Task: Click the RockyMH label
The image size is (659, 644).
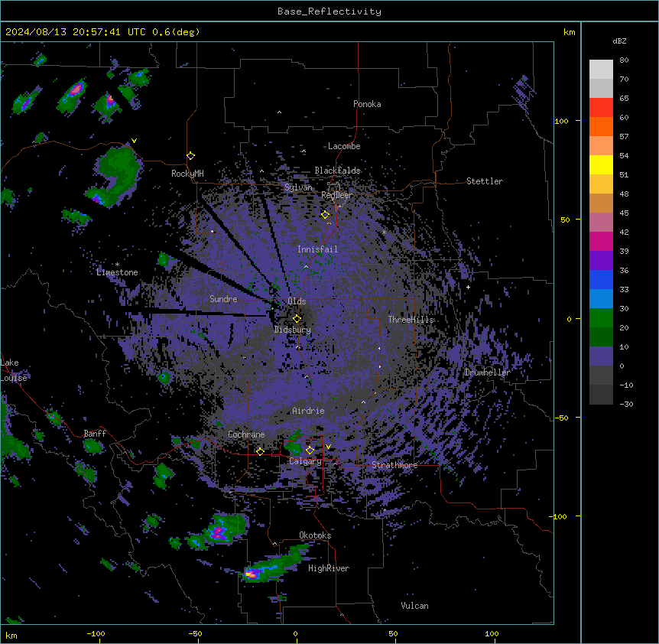Action: tap(187, 174)
